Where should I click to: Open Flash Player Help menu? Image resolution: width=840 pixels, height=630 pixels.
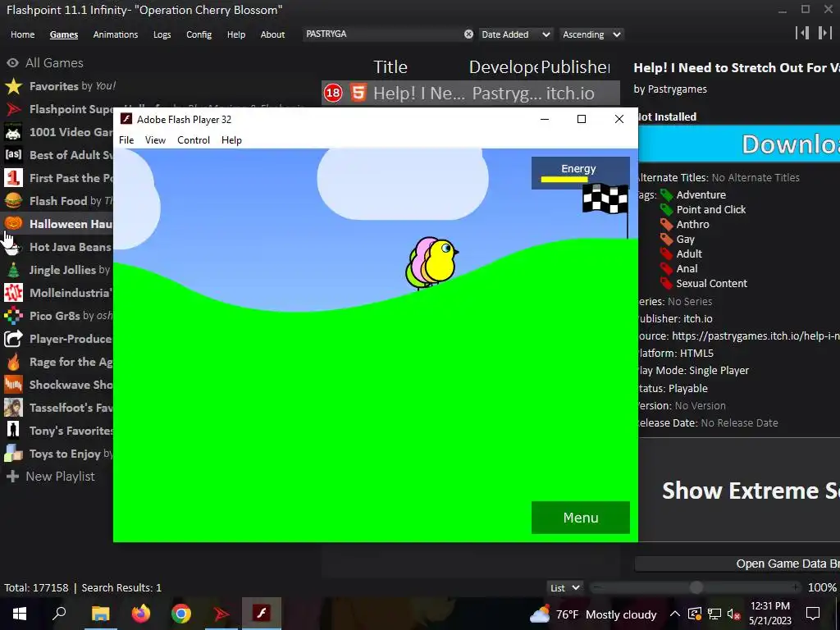click(x=231, y=139)
